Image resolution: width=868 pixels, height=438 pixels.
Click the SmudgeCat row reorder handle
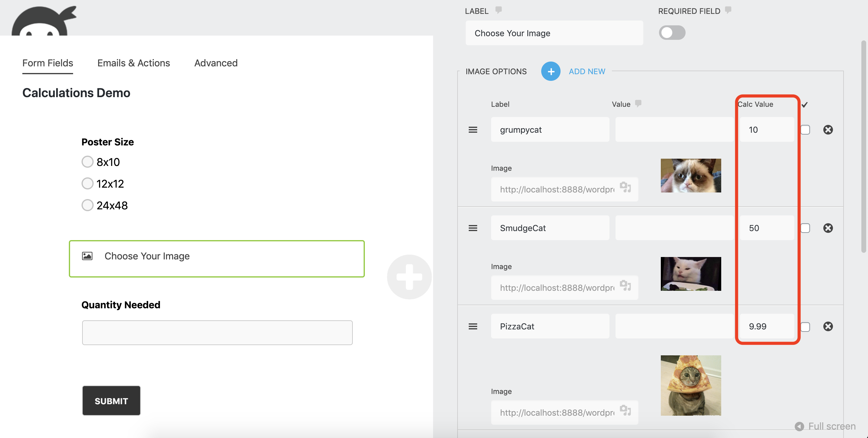click(x=473, y=228)
